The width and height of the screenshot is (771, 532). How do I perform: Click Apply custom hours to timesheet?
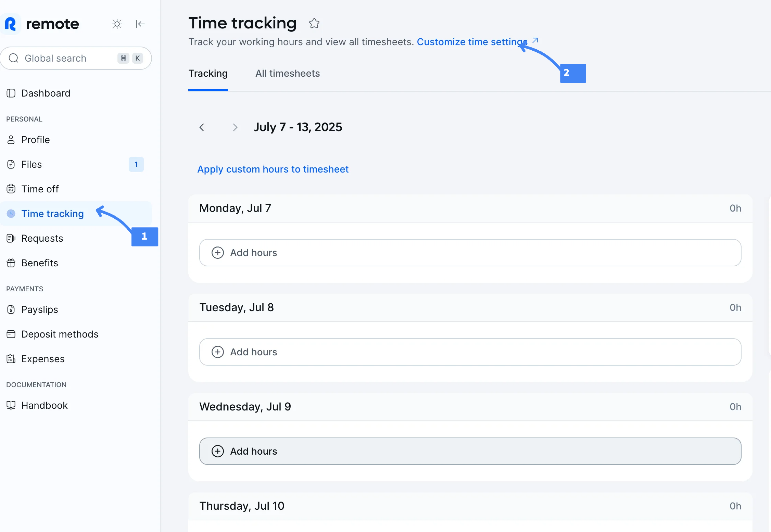[273, 169]
